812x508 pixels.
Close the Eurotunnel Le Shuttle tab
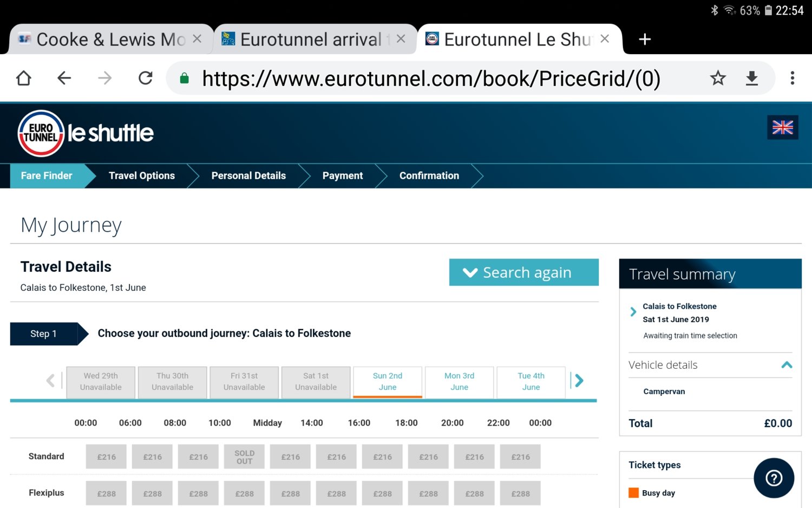point(605,39)
